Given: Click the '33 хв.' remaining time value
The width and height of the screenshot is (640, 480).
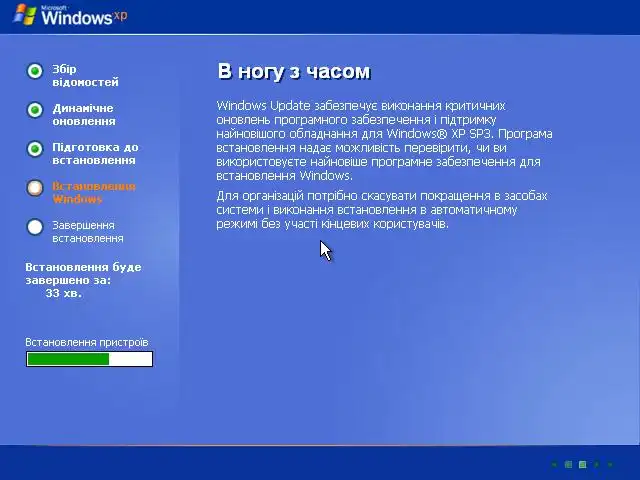Looking at the screenshot, I should pos(64,293).
